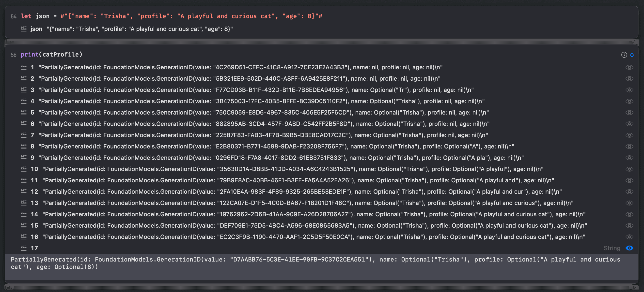The height and width of the screenshot is (292, 644).
Task: Click the result history clock icon
Action: point(624,55)
